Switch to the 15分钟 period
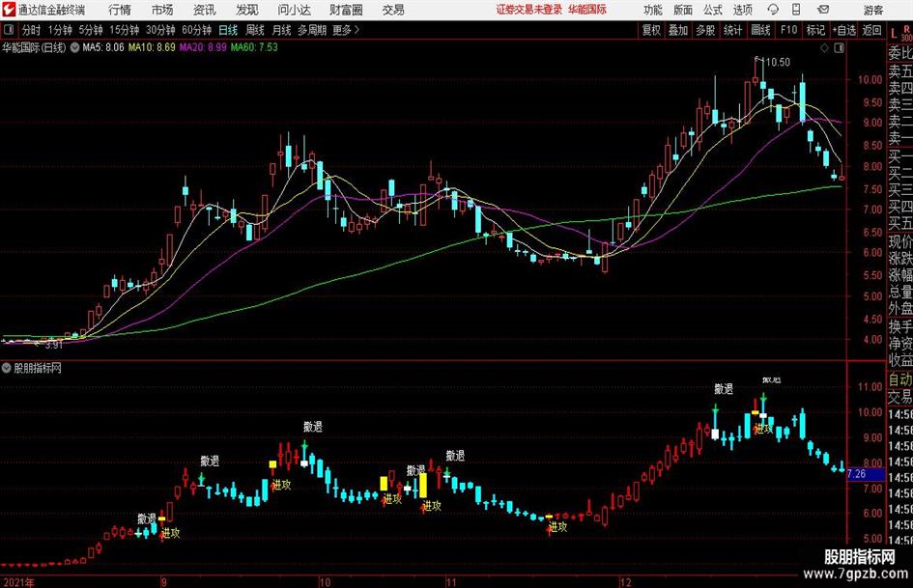This screenshot has height=588, width=913. point(125,30)
